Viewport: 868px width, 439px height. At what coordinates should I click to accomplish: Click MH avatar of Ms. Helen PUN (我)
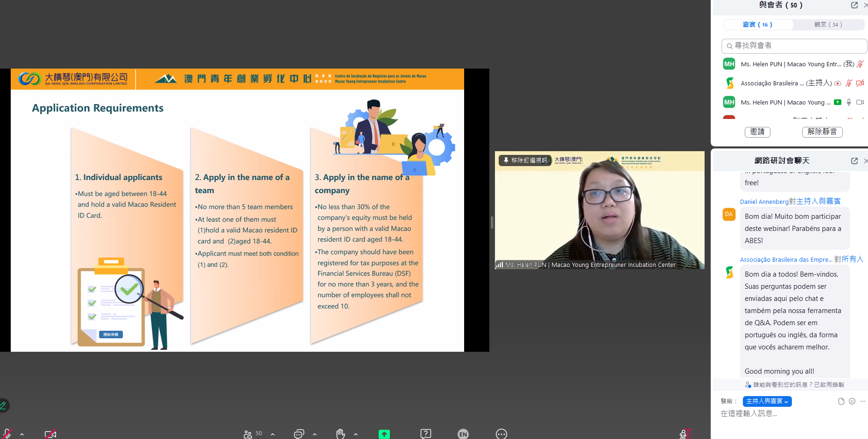point(729,64)
